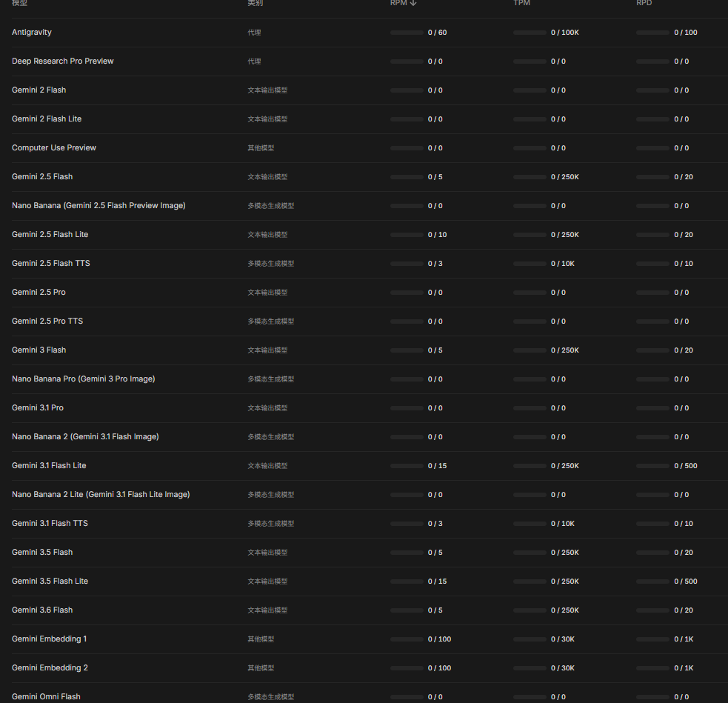Image resolution: width=728 pixels, height=703 pixels.
Task: Select the Gemini 2 Flash Lite model name
Action: pos(47,119)
